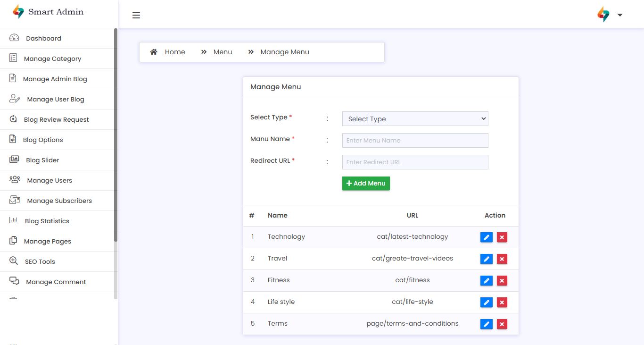Delete the Life style menu row
The image size is (644, 345).
(x=502, y=302)
